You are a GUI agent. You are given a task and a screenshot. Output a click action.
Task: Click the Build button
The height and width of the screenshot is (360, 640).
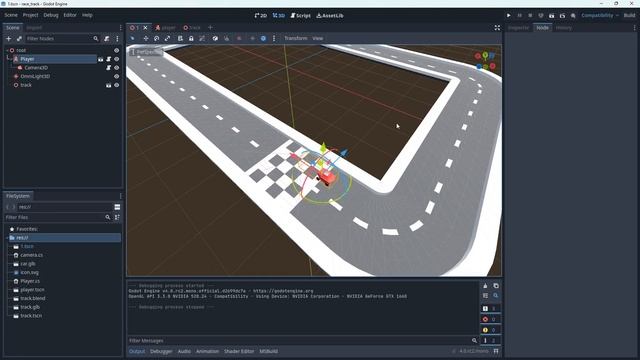[629, 16]
